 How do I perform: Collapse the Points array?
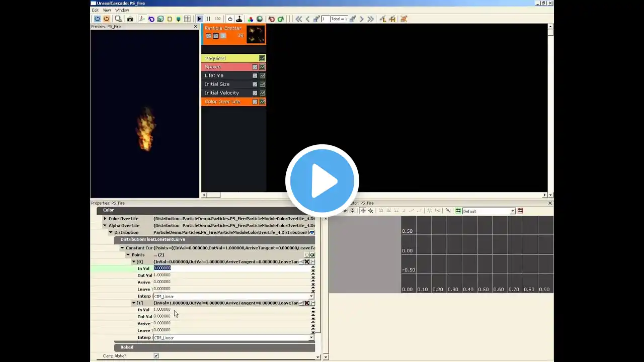click(x=128, y=255)
